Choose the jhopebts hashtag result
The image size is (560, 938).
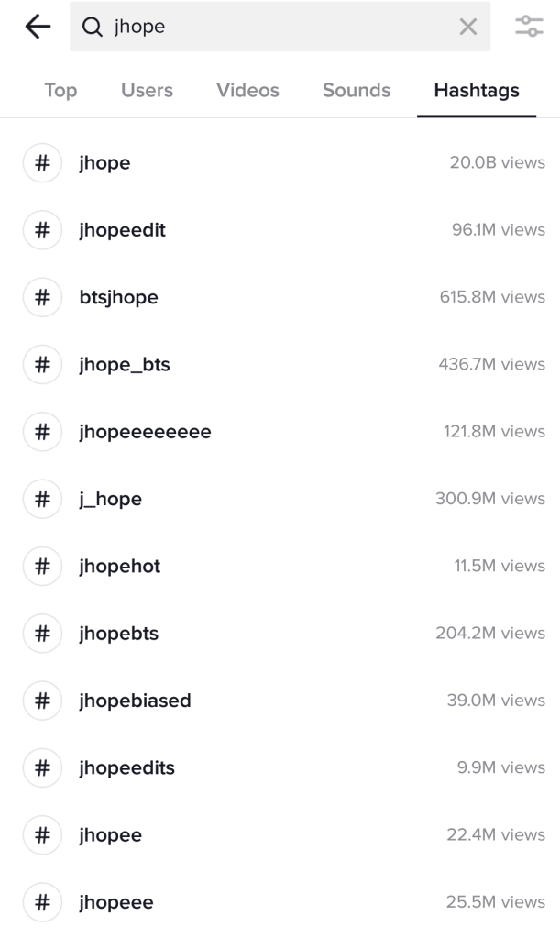click(119, 634)
